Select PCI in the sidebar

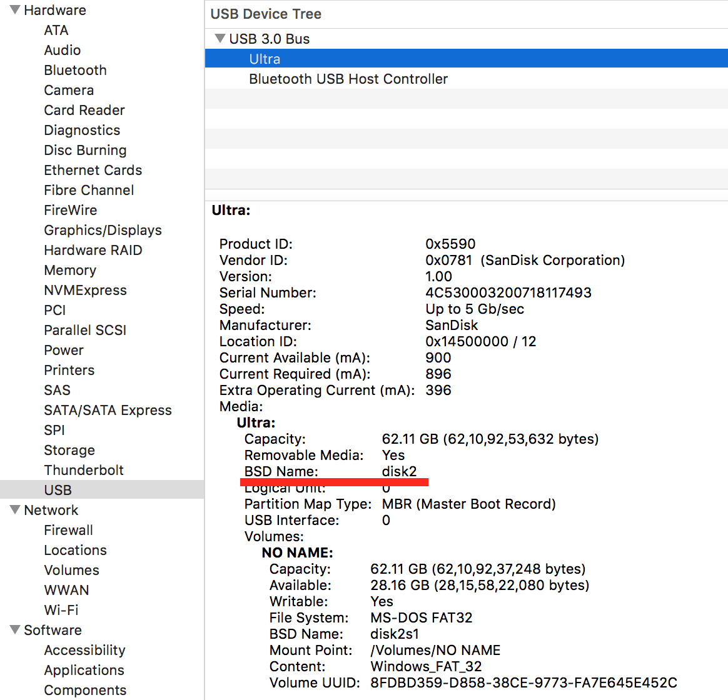55,310
